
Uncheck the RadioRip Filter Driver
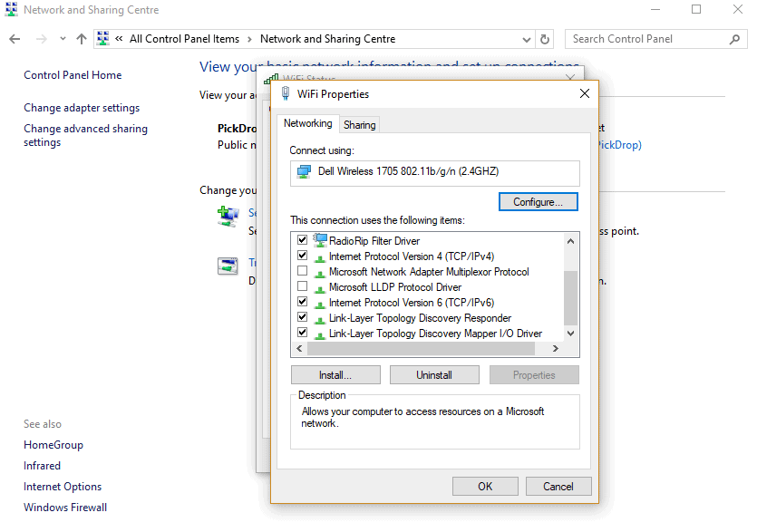(302, 240)
